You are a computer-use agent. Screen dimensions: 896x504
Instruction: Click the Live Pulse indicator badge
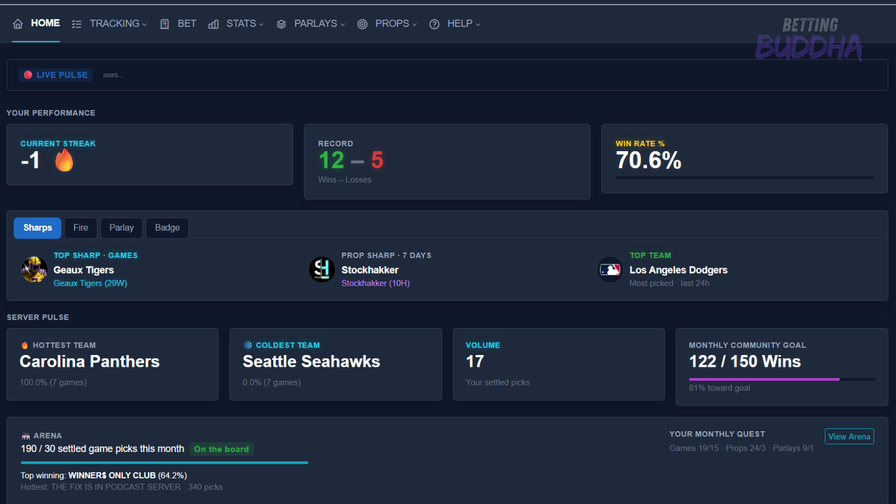[55, 75]
